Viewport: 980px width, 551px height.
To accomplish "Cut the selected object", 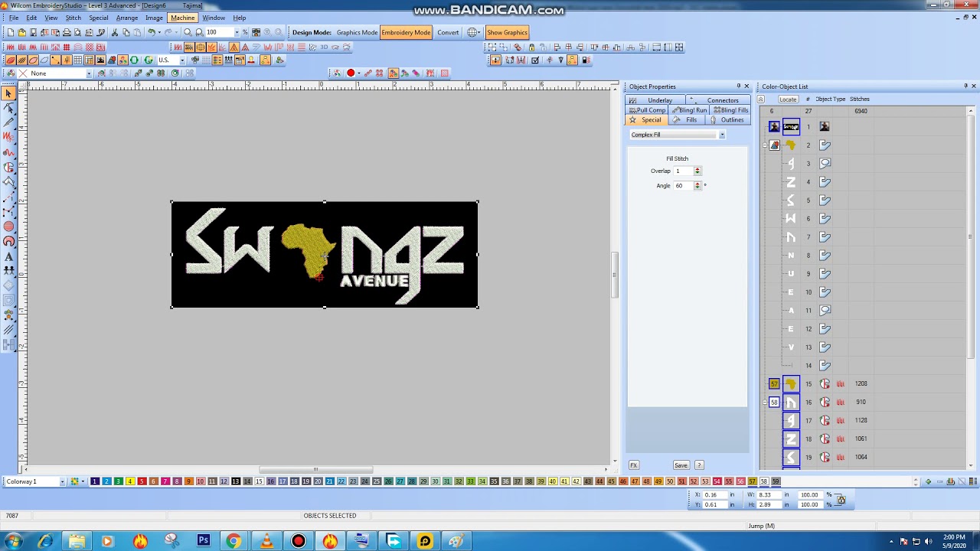I will pyautogui.click(x=115, y=32).
